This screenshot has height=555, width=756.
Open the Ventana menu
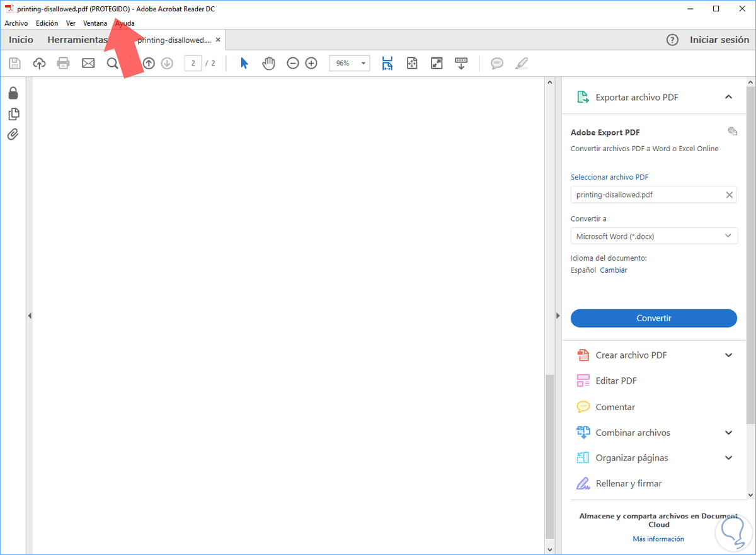click(x=95, y=23)
